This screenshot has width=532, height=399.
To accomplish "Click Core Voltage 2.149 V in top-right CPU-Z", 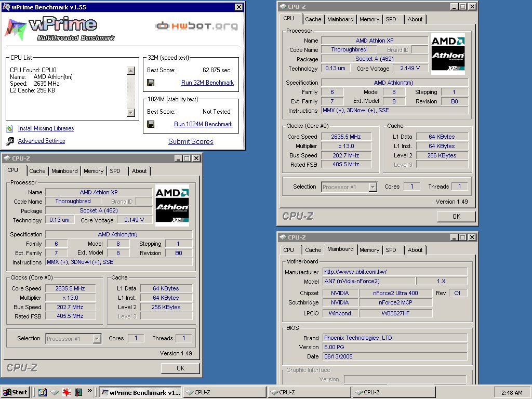I will pyautogui.click(x=410, y=68).
